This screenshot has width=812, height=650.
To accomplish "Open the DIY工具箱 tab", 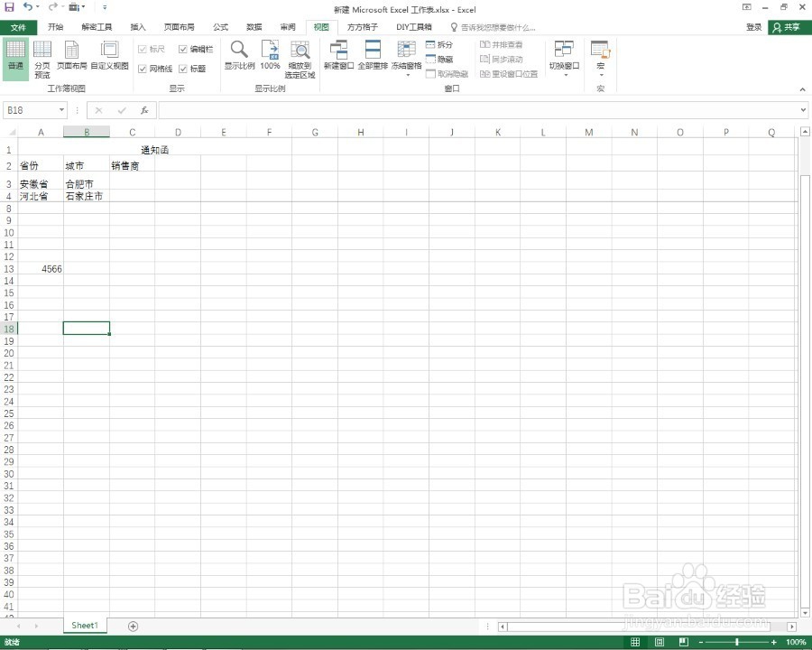I will [414, 27].
